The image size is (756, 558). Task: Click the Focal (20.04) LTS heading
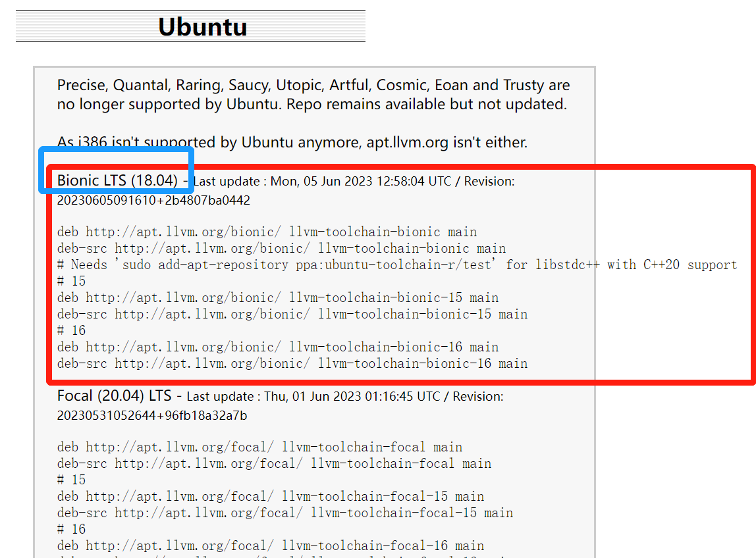pos(115,395)
